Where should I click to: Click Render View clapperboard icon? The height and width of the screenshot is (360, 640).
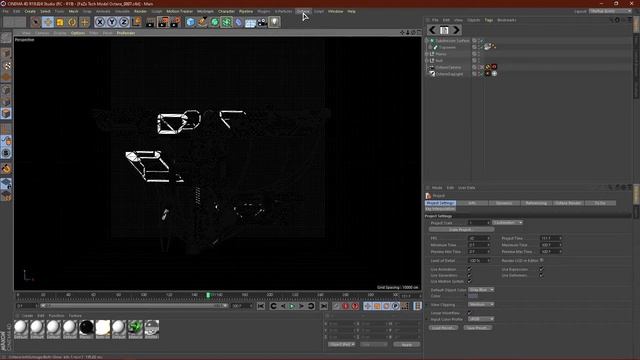click(x=150, y=22)
